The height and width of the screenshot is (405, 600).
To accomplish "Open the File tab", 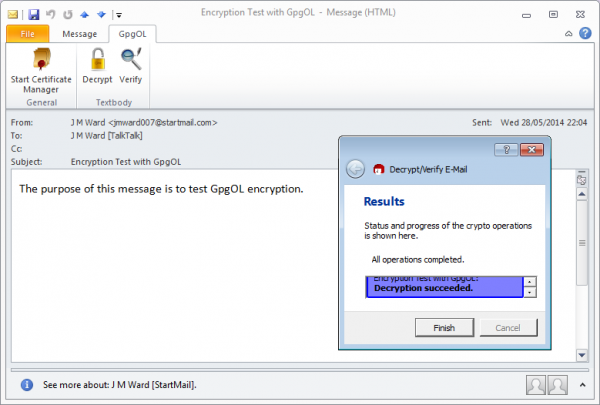I will tap(28, 34).
